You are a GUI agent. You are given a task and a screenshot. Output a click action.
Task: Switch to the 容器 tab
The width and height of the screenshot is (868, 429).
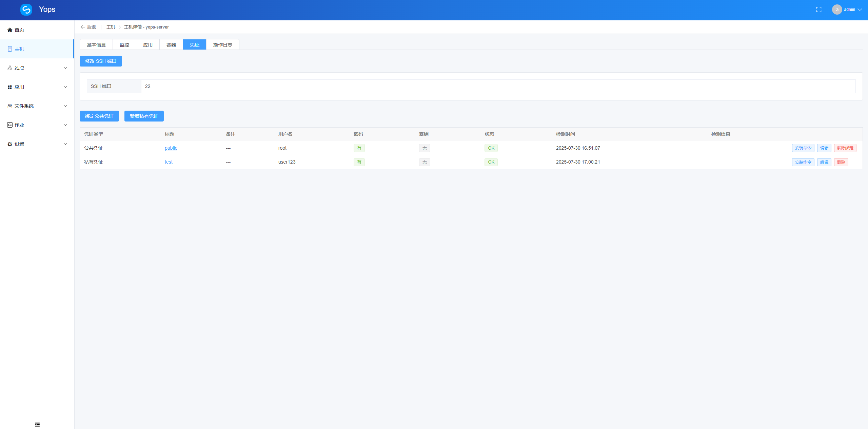coord(171,44)
